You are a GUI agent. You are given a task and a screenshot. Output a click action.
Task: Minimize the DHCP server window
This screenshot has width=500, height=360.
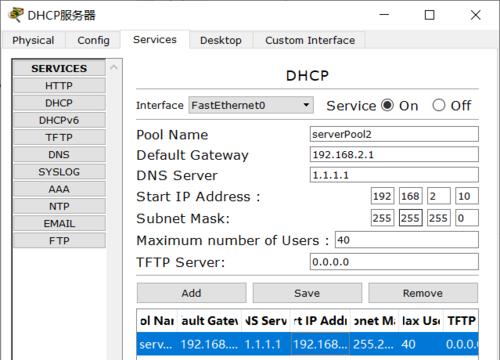point(384,15)
